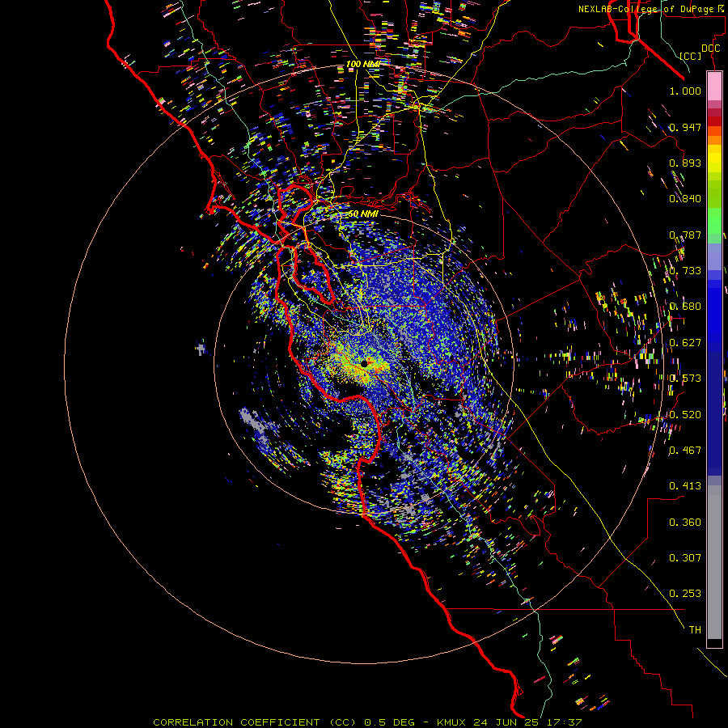The height and width of the screenshot is (728, 728).
Task: Select the 0.680 scale value
Action: click(685, 307)
